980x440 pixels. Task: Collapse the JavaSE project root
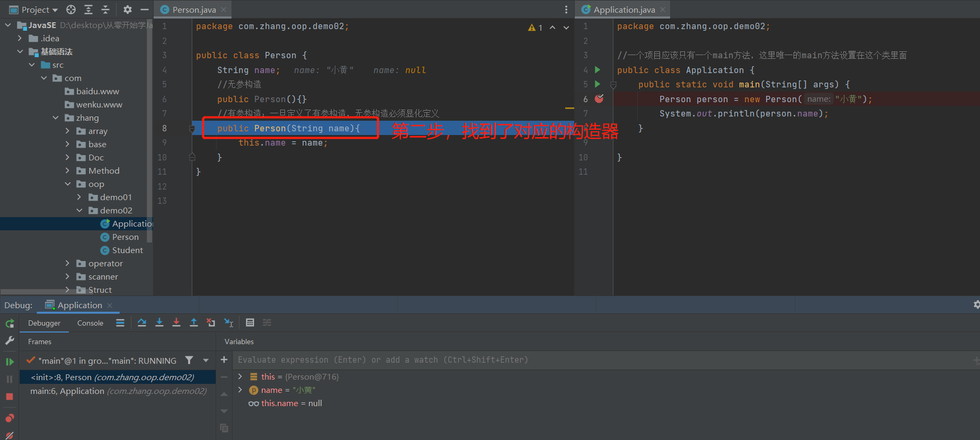pyautogui.click(x=8, y=25)
